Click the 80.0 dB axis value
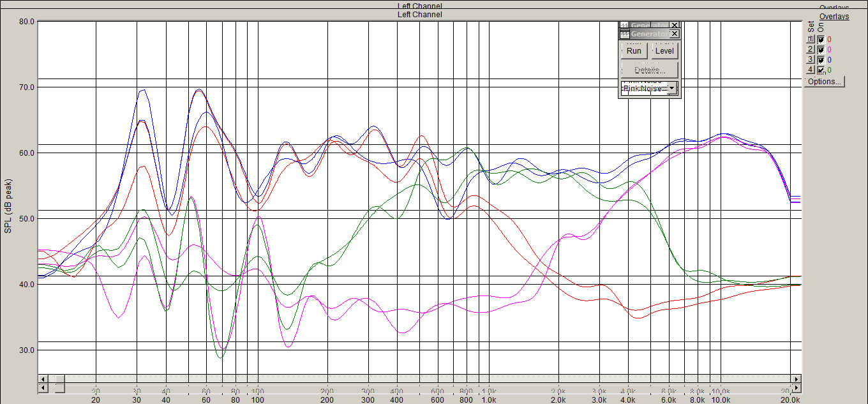Image resolution: width=868 pixels, height=404 pixels. click(27, 22)
